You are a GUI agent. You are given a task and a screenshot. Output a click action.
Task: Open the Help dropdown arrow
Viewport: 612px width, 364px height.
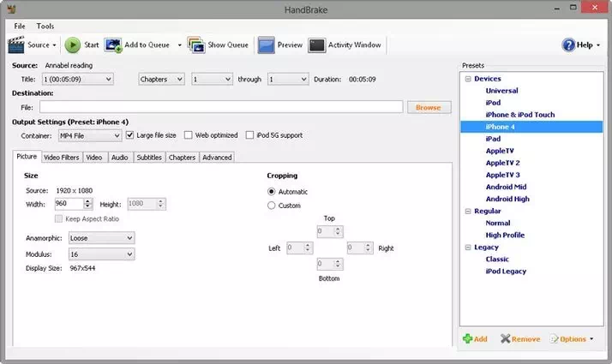[598, 45]
